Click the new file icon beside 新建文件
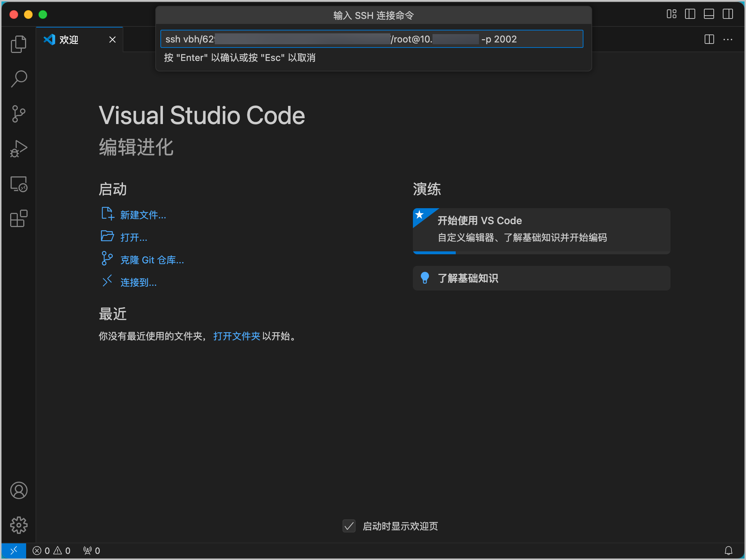This screenshot has width=746, height=560. click(107, 214)
